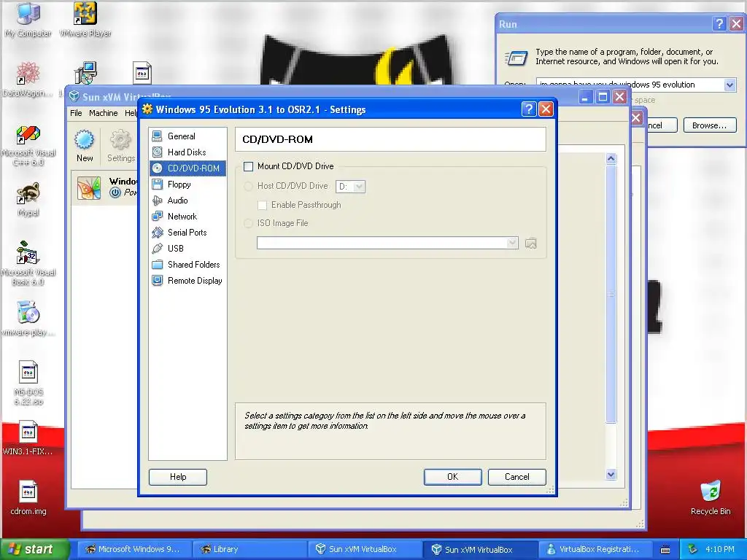This screenshot has width=747, height=560.
Task: Open the My Computer desktop icon
Action: click(28, 20)
